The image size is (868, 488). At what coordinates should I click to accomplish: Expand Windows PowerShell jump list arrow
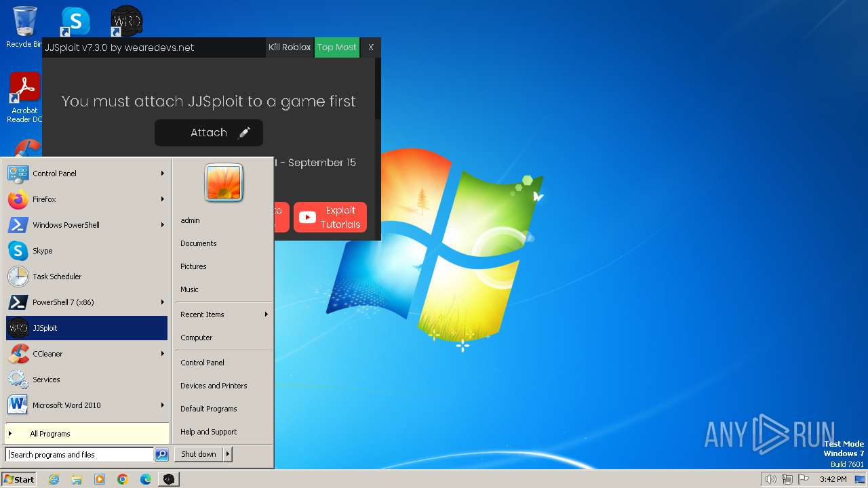[163, 225]
